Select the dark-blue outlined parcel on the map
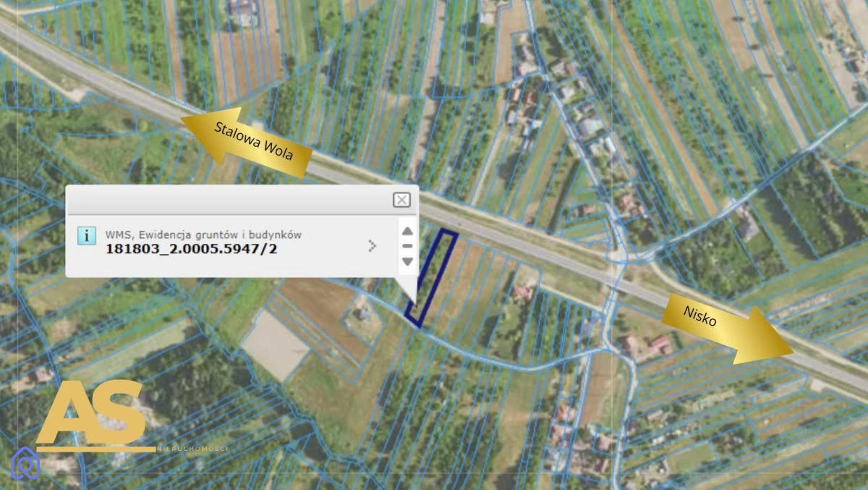Viewport: 868px width, 490px height. [x=431, y=277]
